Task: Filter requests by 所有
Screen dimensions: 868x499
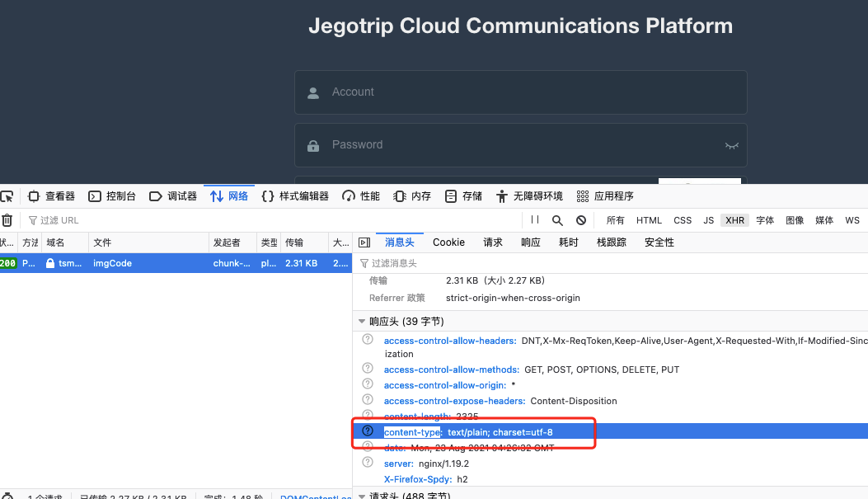Action: [x=615, y=220]
